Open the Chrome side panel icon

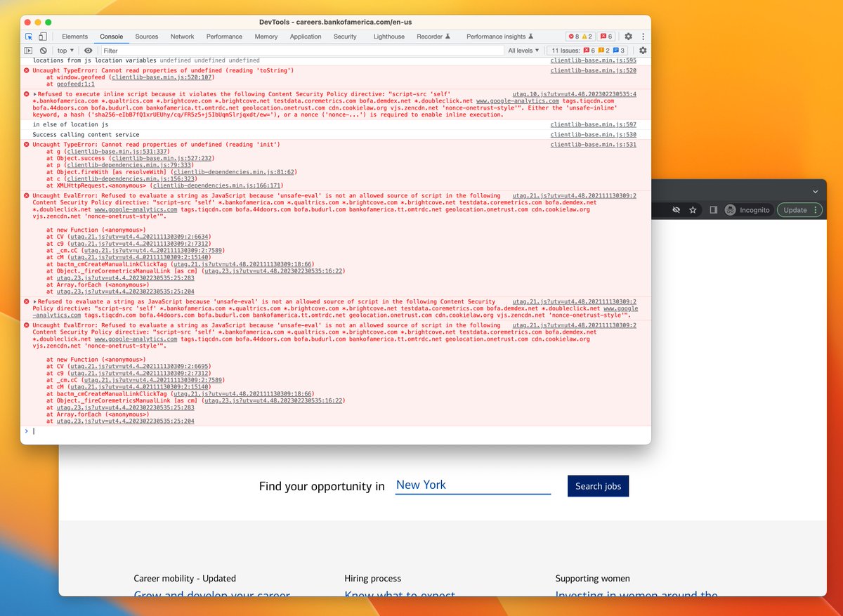tap(713, 210)
